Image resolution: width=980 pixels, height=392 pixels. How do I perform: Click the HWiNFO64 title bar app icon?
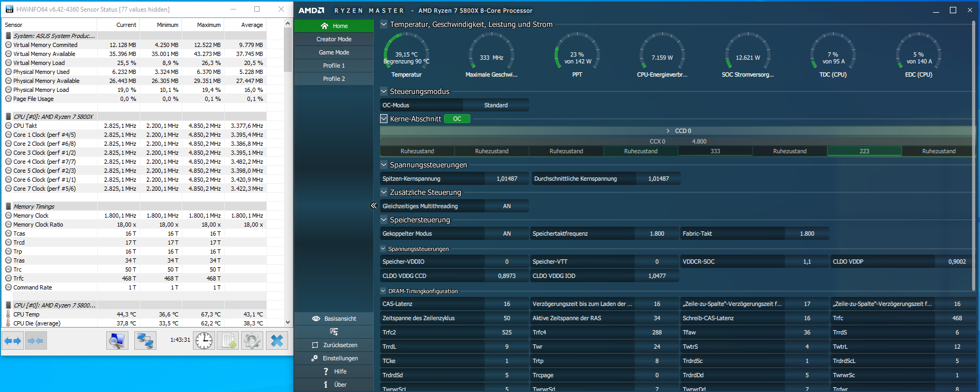coord(9,9)
